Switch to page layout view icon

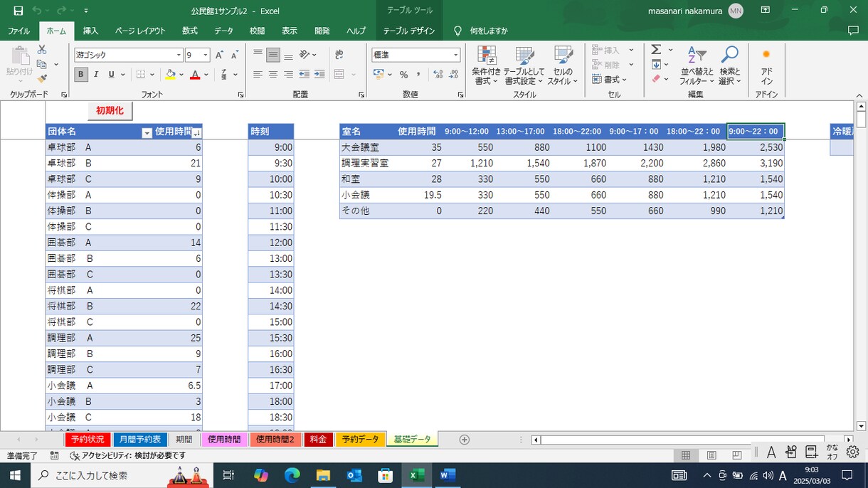(711, 455)
